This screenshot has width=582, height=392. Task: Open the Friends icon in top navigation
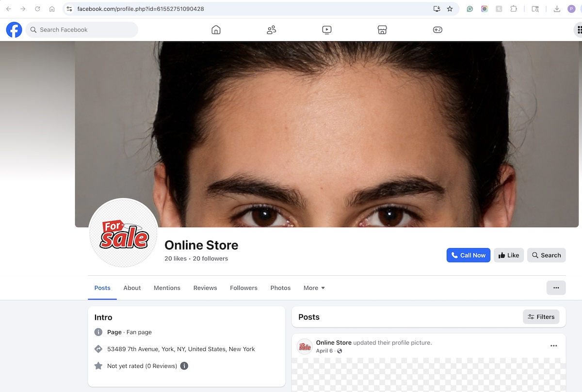click(271, 30)
